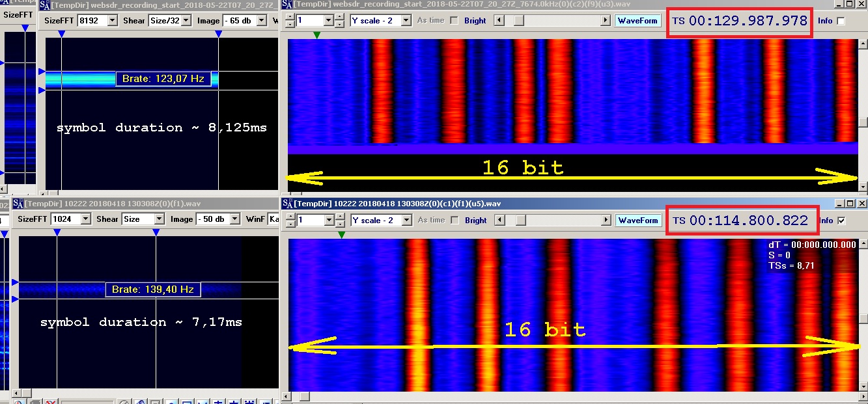Image resolution: width=868 pixels, height=404 pixels.
Task: Click Bright slider left arrow in top window
Action: [x=499, y=21]
